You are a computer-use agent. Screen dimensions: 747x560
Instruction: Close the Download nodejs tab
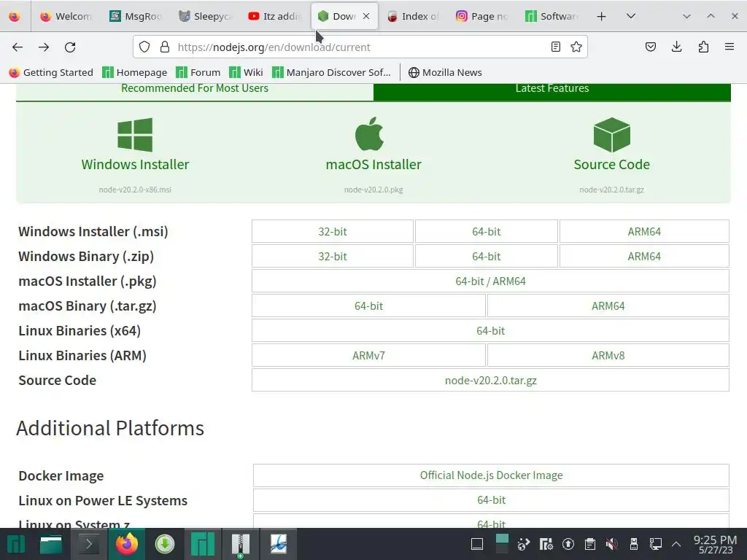coord(366,16)
